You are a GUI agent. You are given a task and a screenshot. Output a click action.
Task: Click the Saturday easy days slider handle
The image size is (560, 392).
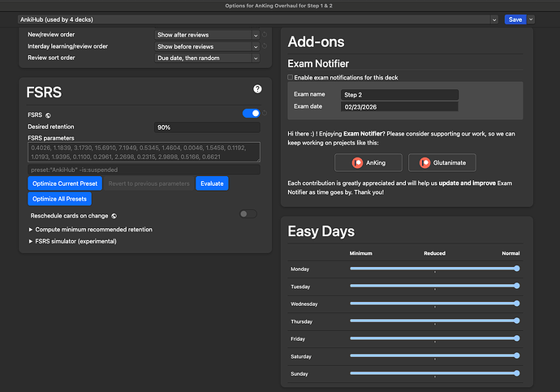point(517,355)
